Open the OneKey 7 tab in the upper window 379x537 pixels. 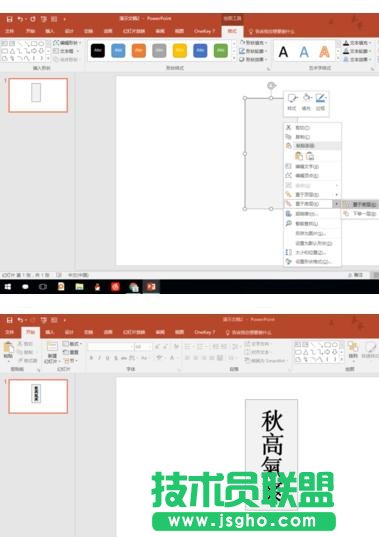tap(204, 31)
